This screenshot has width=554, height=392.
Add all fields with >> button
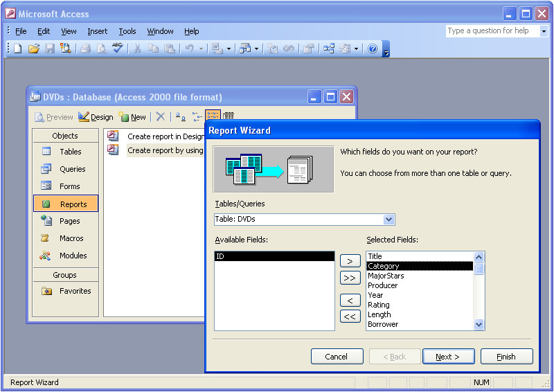click(x=350, y=278)
